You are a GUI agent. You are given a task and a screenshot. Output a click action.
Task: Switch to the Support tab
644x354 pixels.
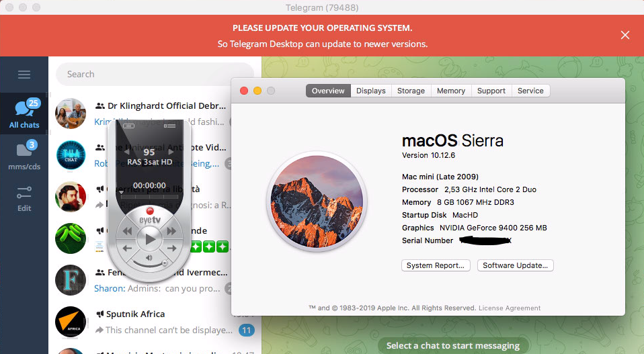coord(491,91)
